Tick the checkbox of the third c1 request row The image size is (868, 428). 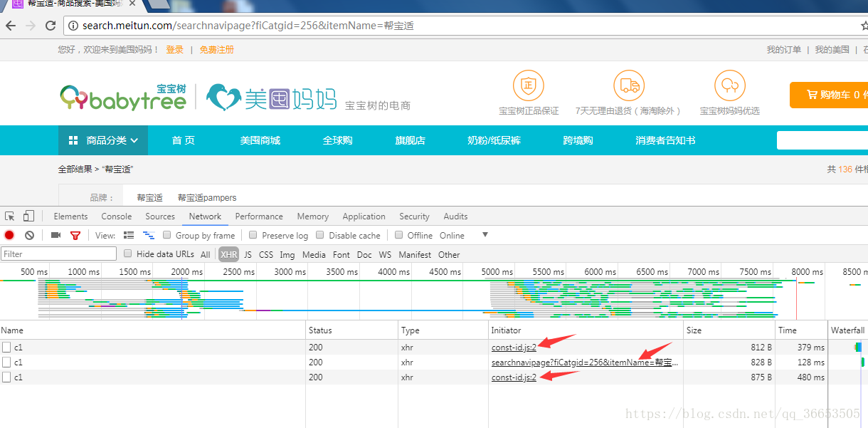(6, 377)
